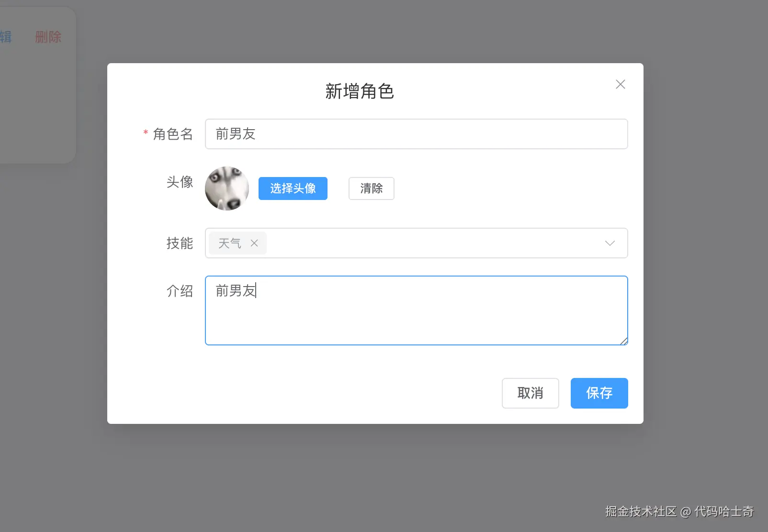Select the 天气 tag in the skills field
Image resolution: width=768 pixels, height=532 pixels.
pos(229,243)
